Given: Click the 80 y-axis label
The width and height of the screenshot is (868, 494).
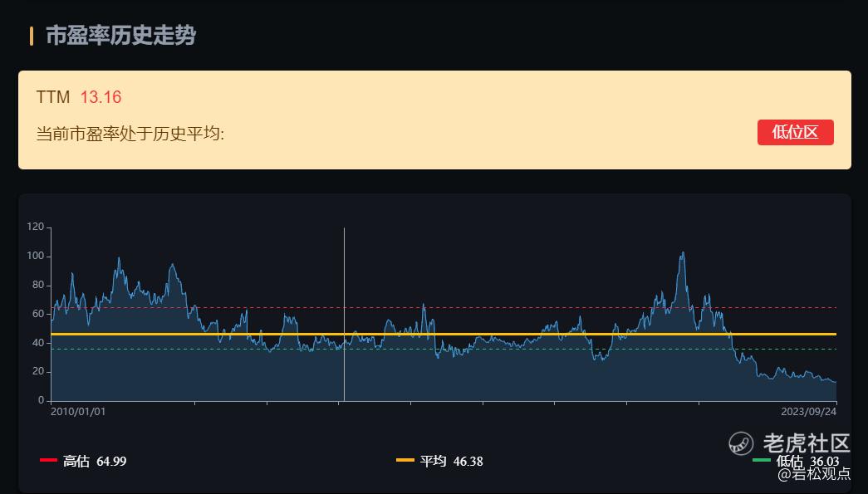Looking at the screenshot, I should click(38, 285).
